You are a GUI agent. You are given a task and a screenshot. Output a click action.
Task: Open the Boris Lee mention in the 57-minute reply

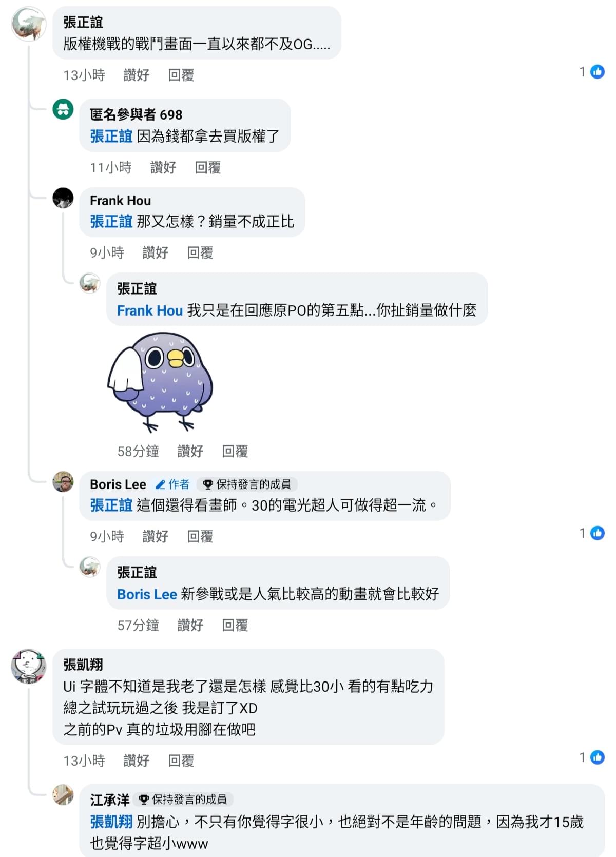[147, 594]
